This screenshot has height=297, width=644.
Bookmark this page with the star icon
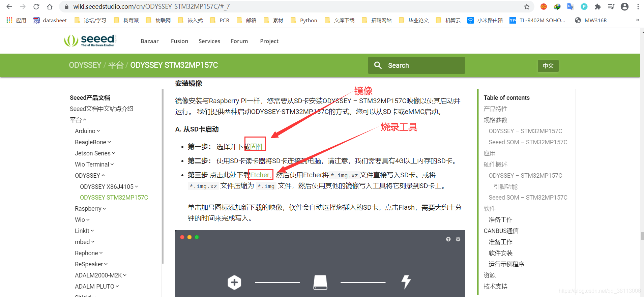(x=527, y=6)
